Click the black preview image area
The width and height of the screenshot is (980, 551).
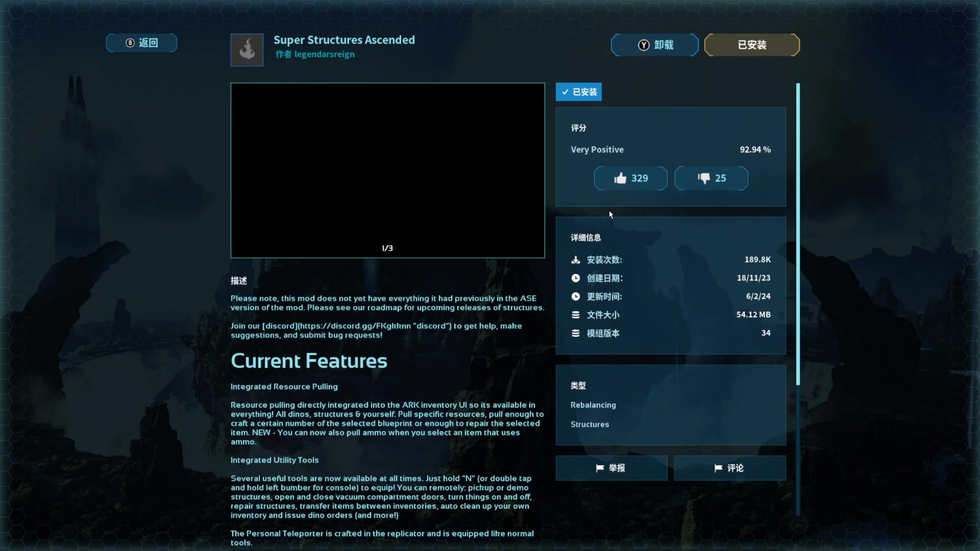click(388, 170)
